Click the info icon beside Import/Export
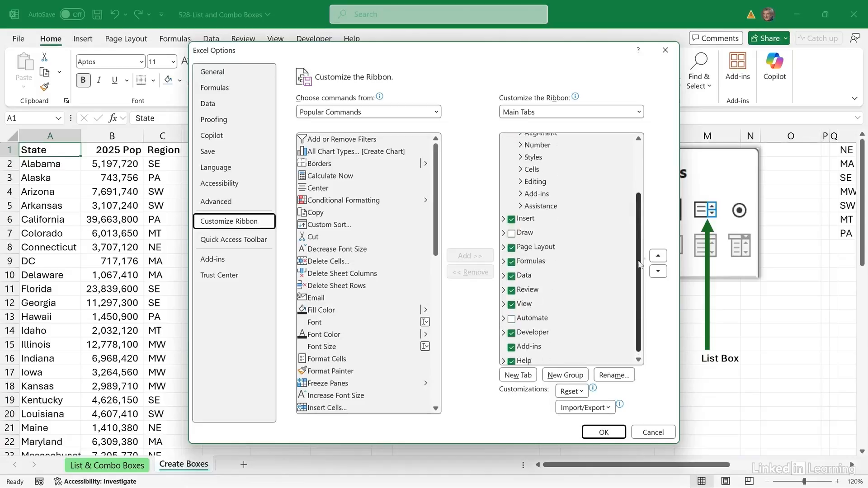 [620, 404]
